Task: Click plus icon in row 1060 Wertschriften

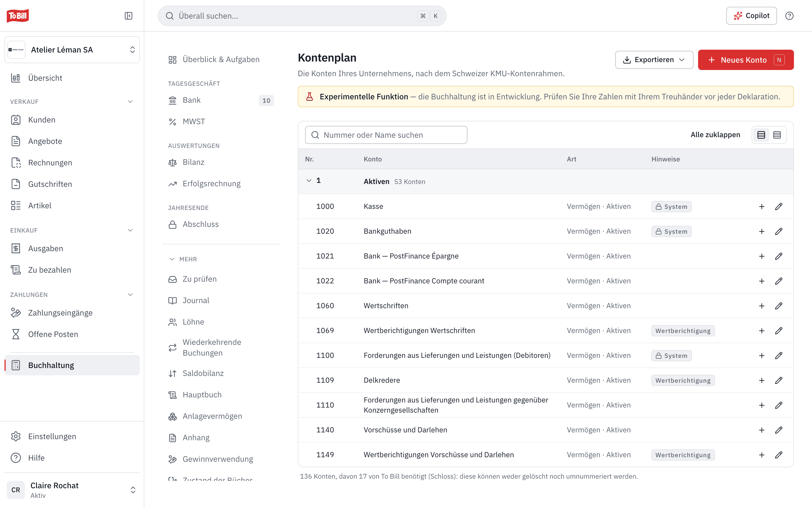Action: (762, 306)
